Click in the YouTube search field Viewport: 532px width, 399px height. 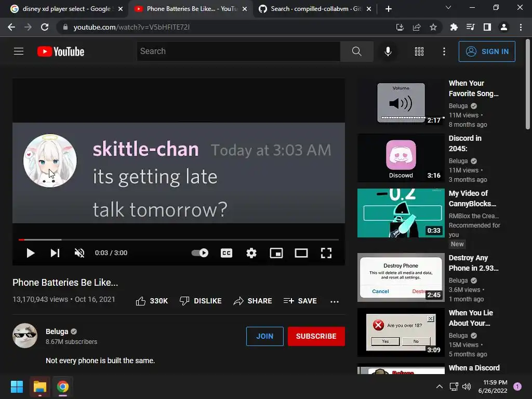click(238, 51)
